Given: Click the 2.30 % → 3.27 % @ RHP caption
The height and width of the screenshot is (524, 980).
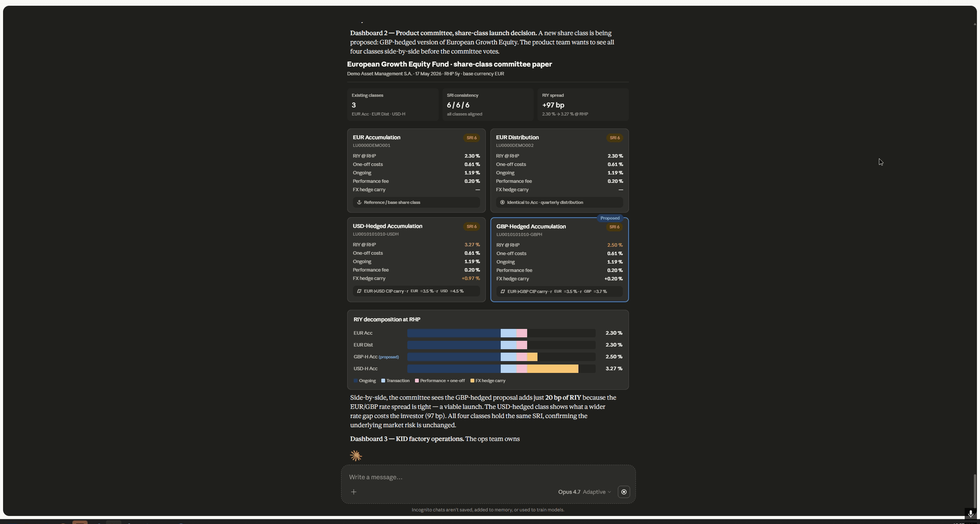Looking at the screenshot, I should pos(565,114).
